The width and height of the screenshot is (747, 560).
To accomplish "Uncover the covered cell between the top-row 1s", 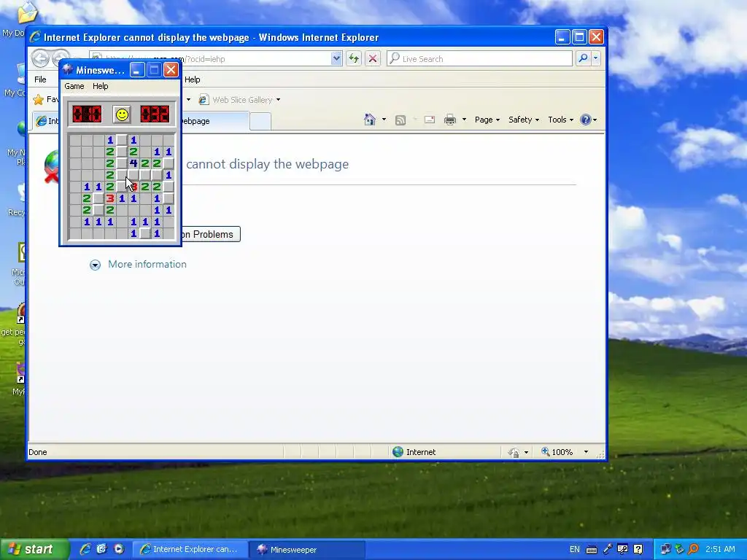I will click(122, 140).
